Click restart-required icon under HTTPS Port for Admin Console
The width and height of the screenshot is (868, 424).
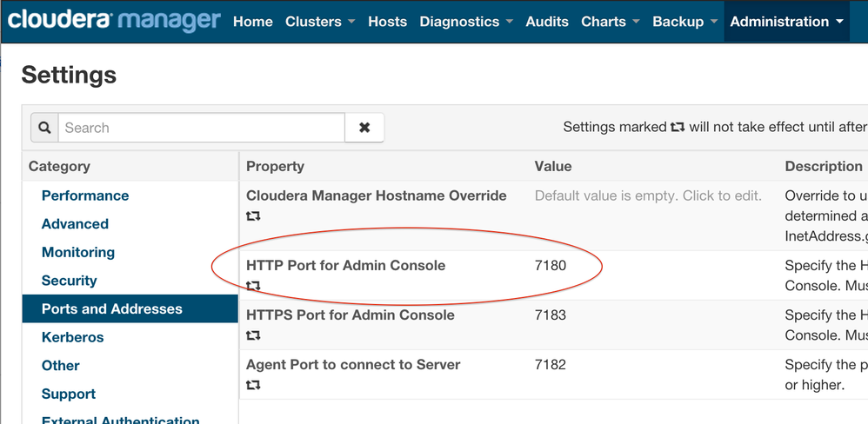click(x=253, y=335)
